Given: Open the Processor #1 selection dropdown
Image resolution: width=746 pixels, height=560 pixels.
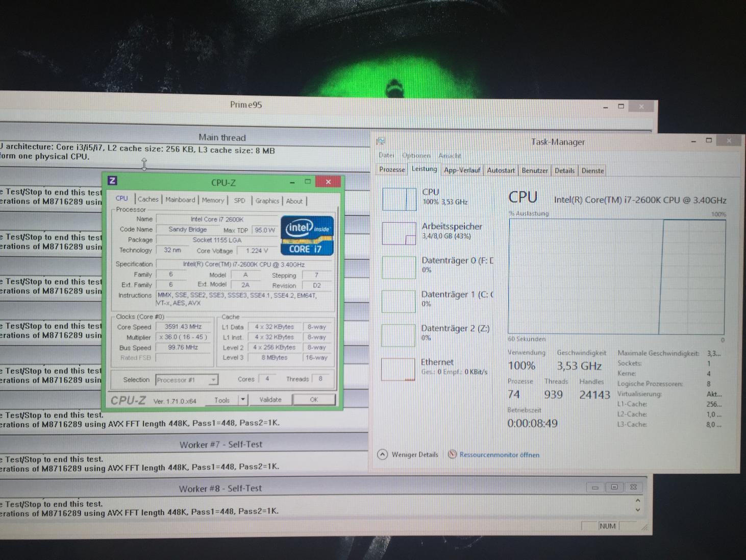Looking at the screenshot, I should [x=213, y=379].
